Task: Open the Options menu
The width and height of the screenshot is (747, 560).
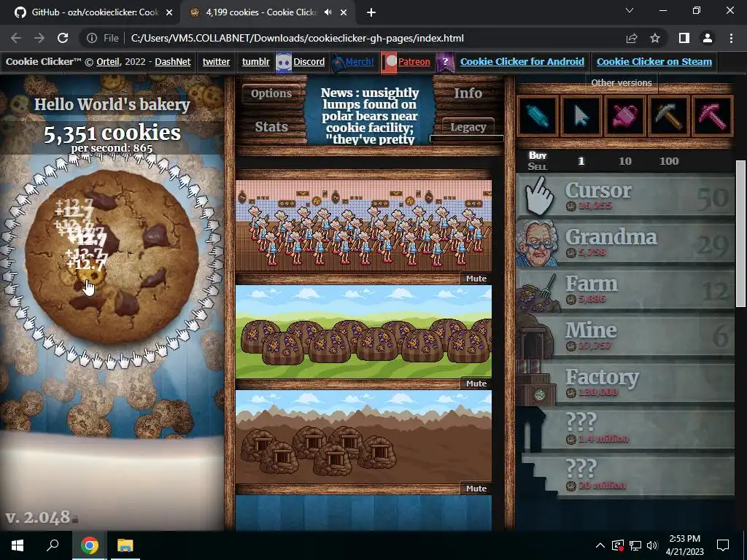Action: tap(271, 93)
